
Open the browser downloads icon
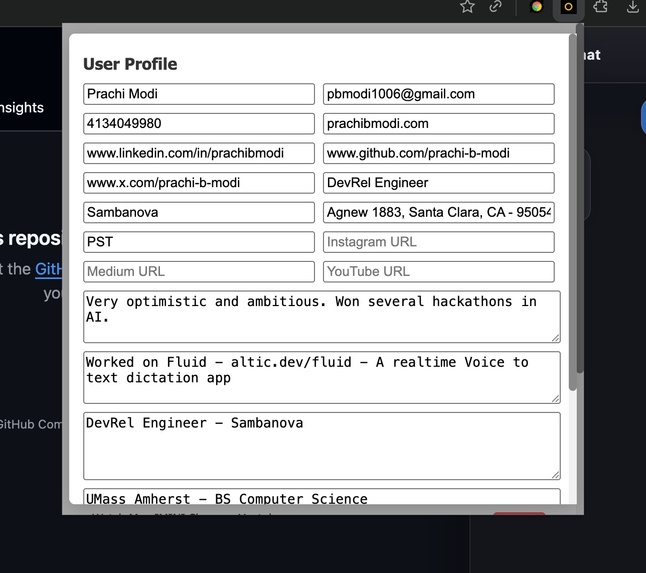[x=633, y=6]
